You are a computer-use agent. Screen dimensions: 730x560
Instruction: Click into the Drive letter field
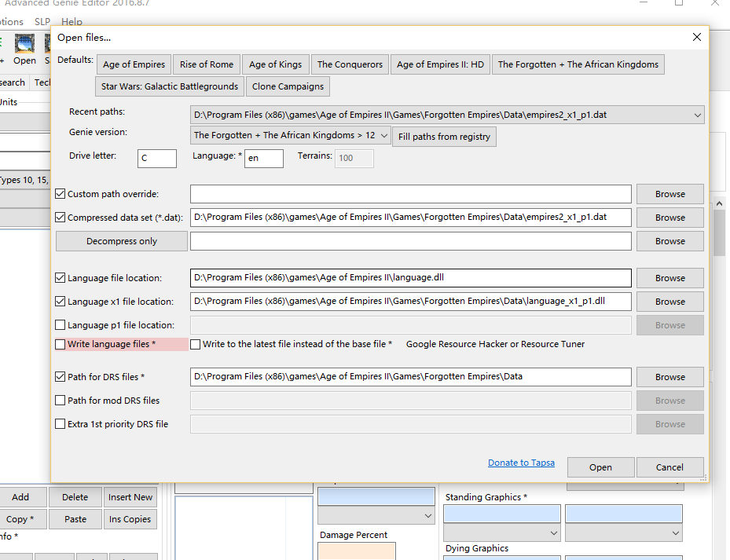point(156,158)
